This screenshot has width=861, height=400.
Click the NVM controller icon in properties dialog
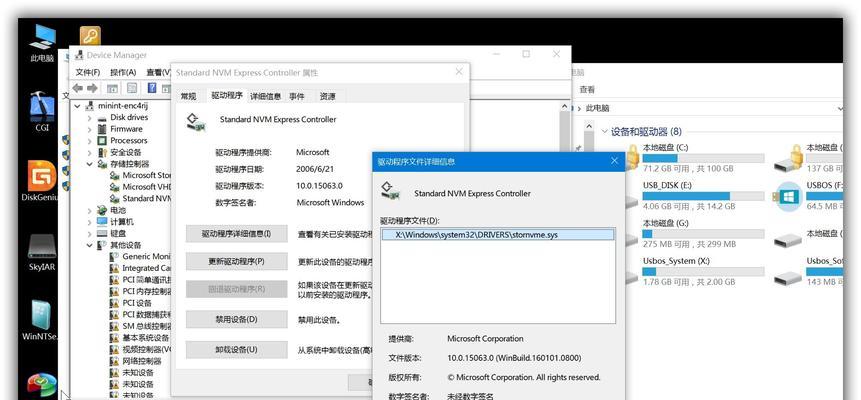[x=198, y=123]
